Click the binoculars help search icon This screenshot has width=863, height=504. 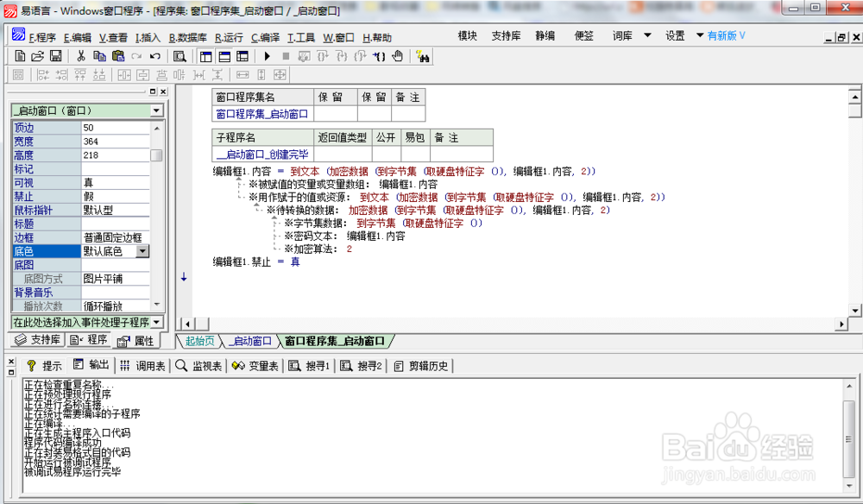pyautogui.click(x=423, y=56)
